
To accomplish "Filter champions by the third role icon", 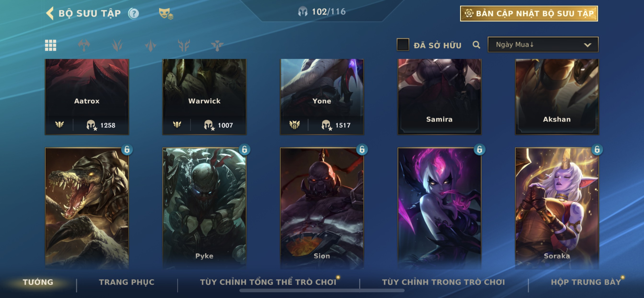I will [x=150, y=45].
